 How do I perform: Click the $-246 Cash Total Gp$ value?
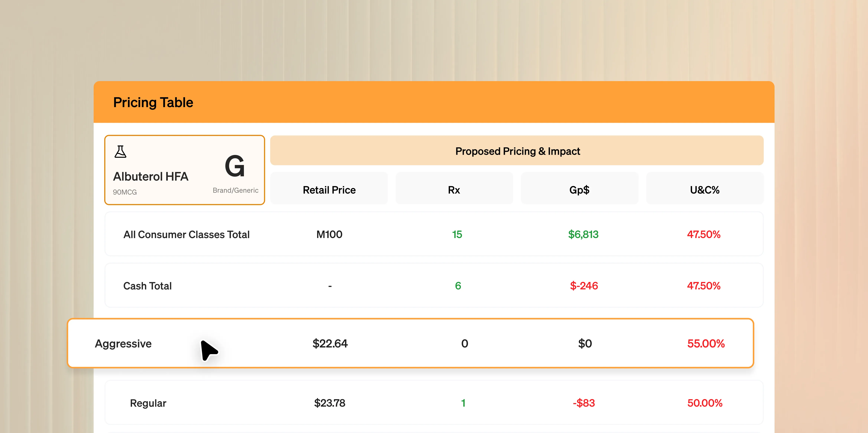click(584, 286)
